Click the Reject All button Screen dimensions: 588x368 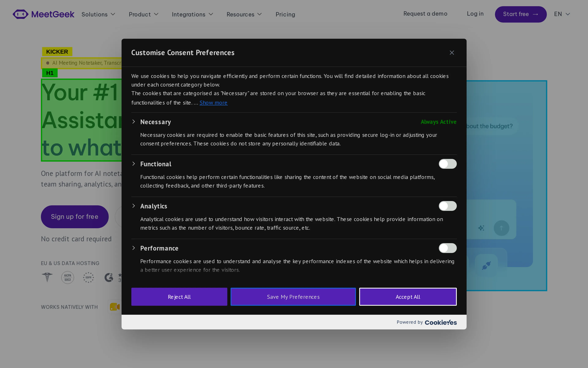179,297
